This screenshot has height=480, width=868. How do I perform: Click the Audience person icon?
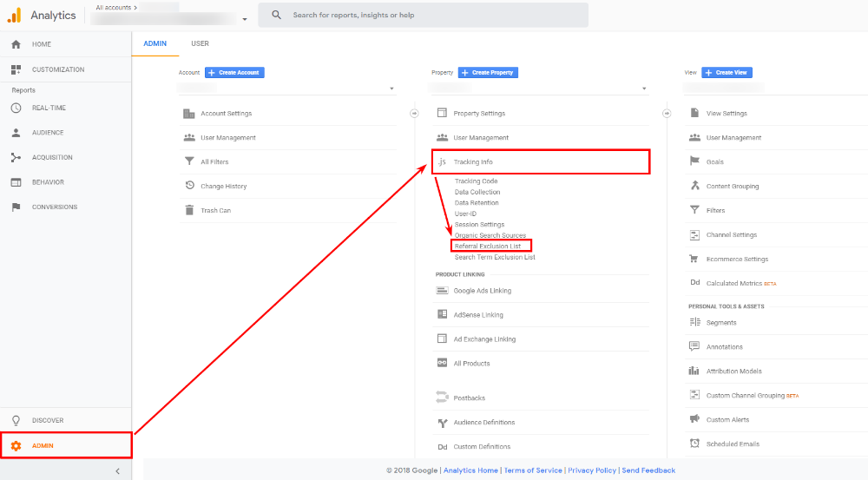pyautogui.click(x=16, y=133)
